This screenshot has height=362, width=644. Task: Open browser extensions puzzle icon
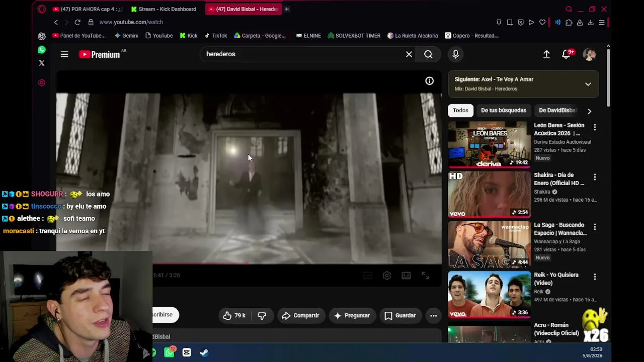pos(569,22)
